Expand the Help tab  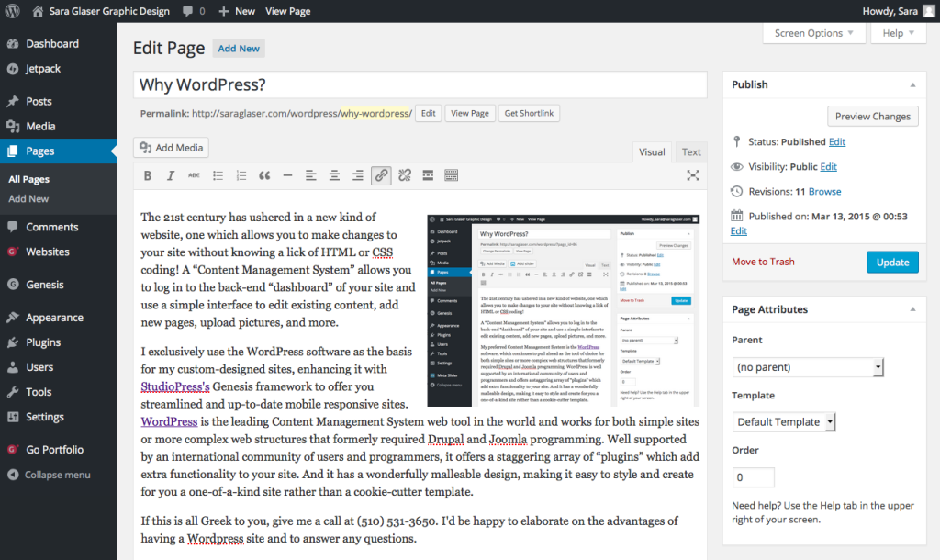[898, 33]
